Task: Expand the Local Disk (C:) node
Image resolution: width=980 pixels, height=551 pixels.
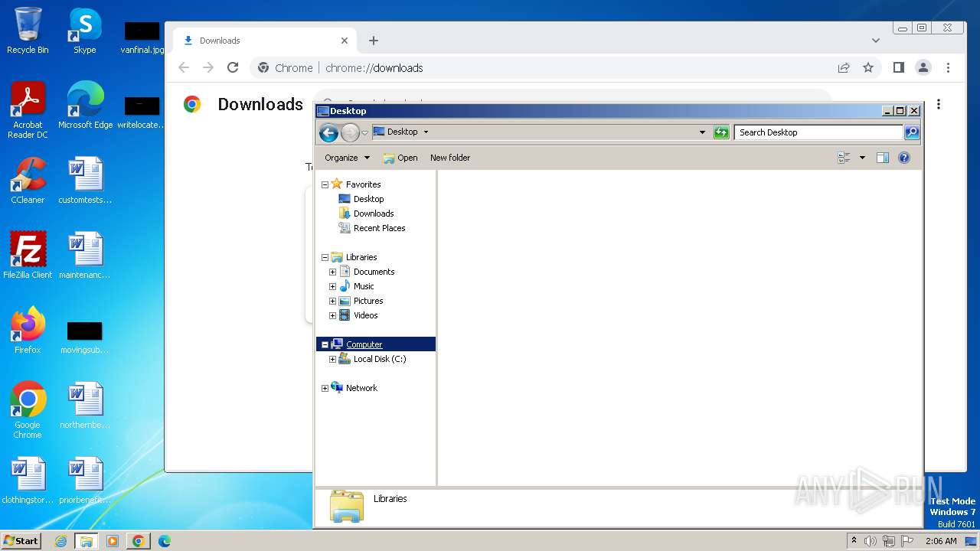Action: (x=332, y=359)
